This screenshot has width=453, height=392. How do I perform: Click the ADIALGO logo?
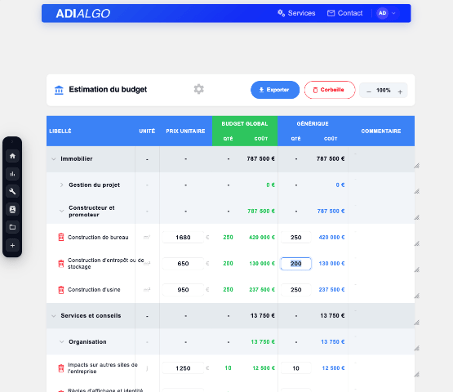[83, 14]
